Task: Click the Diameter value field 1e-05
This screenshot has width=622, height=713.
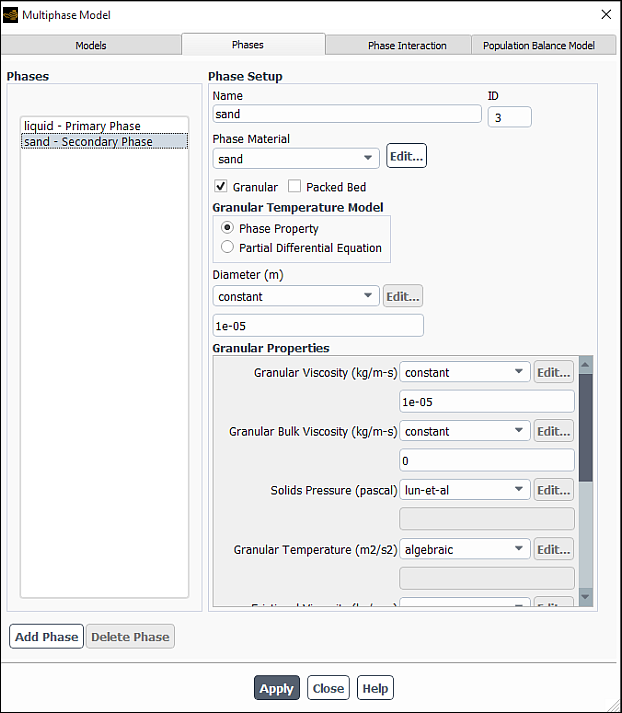Action: click(x=318, y=326)
